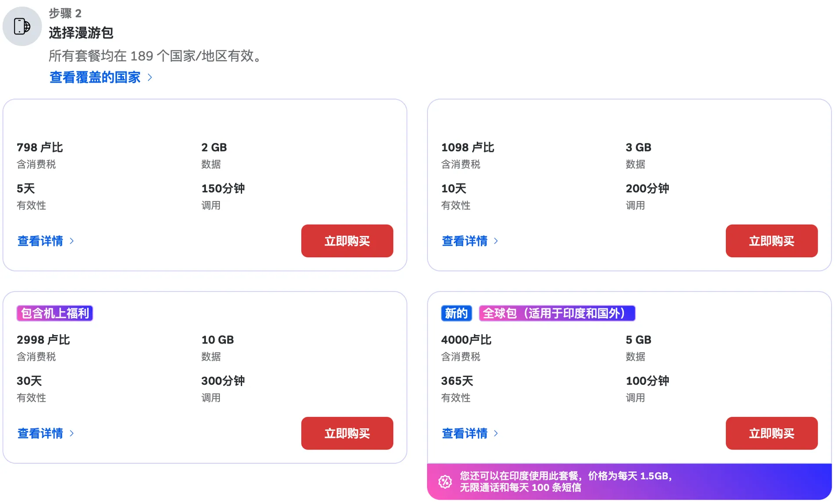This screenshot has width=836, height=504.
Task: Buy the 2998 卢比 30-day plan
Action: click(347, 433)
